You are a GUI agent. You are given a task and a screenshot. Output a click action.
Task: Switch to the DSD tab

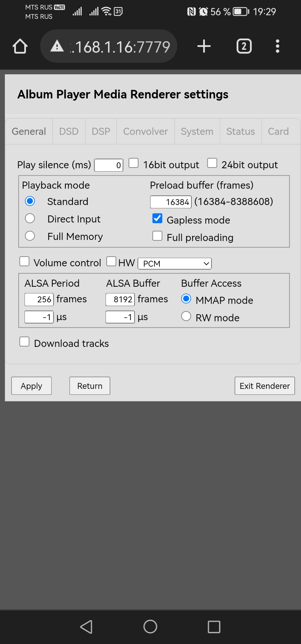pyautogui.click(x=69, y=131)
